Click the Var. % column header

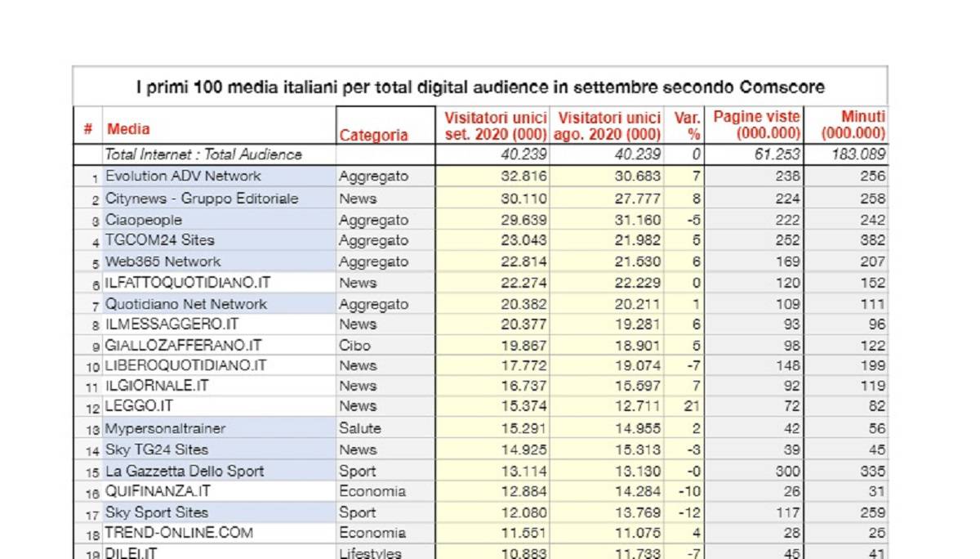[x=688, y=126]
